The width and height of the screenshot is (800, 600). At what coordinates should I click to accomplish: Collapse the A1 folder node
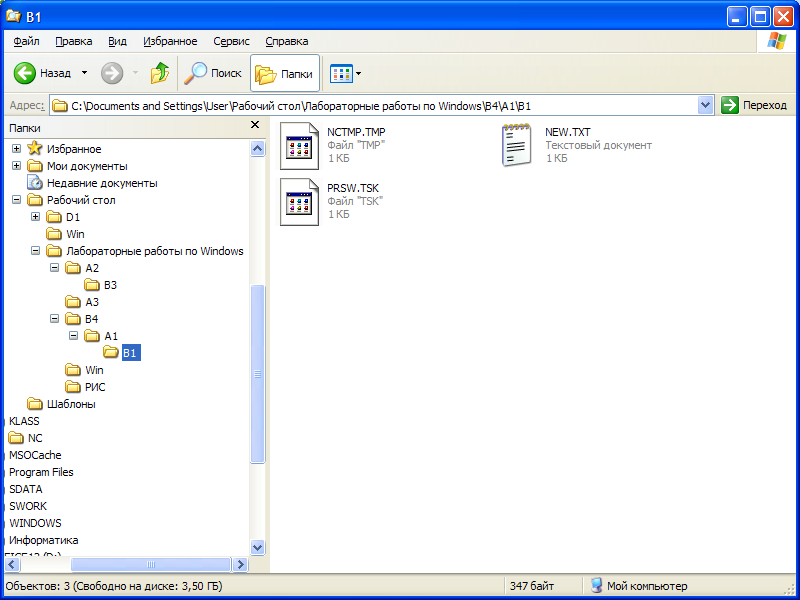pyautogui.click(x=73, y=336)
